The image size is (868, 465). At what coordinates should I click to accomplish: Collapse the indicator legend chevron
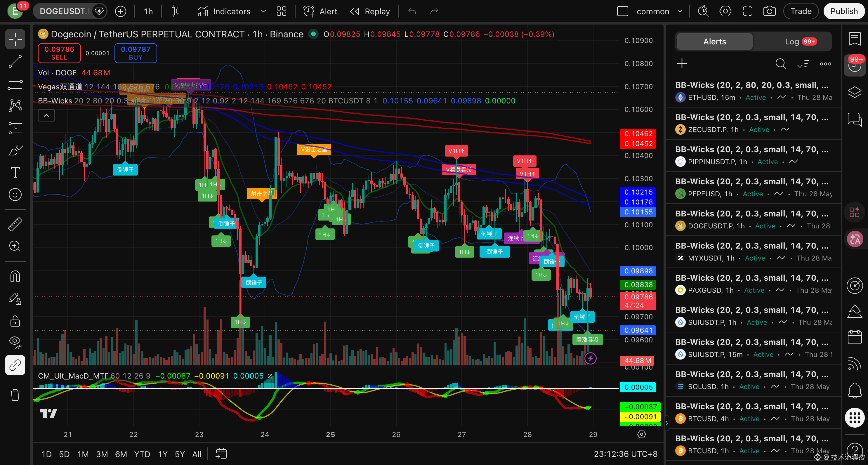point(46,116)
